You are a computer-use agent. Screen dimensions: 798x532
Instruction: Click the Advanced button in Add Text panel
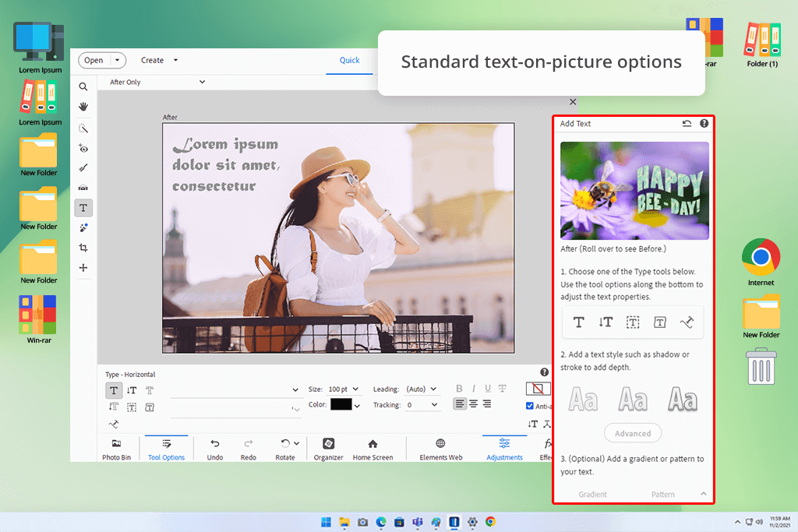tap(633, 433)
